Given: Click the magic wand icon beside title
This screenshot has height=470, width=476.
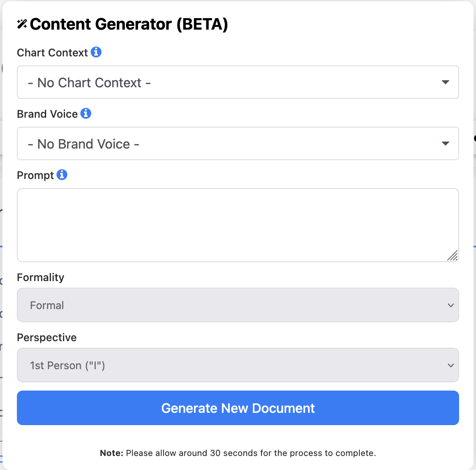Looking at the screenshot, I should point(22,24).
